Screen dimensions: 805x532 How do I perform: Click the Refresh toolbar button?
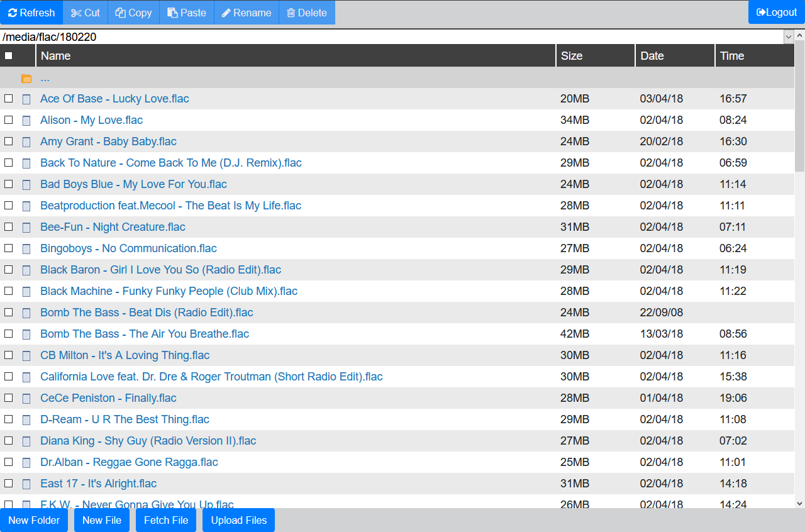tap(31, 13)
